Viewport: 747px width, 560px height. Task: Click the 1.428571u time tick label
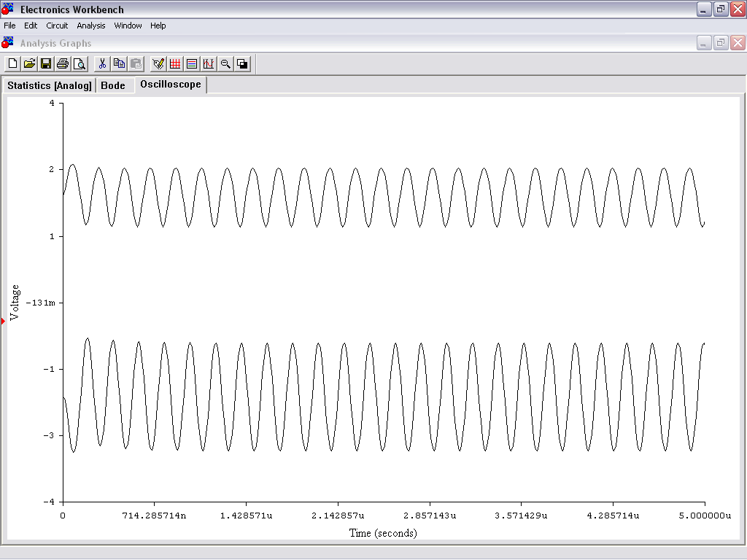tap(246, 516)
